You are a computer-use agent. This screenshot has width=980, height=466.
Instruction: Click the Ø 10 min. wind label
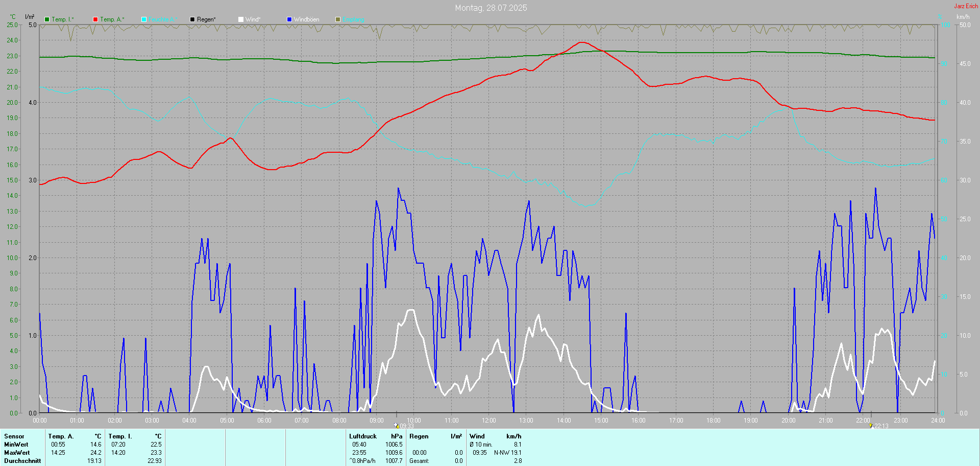[x=481, y=445]
